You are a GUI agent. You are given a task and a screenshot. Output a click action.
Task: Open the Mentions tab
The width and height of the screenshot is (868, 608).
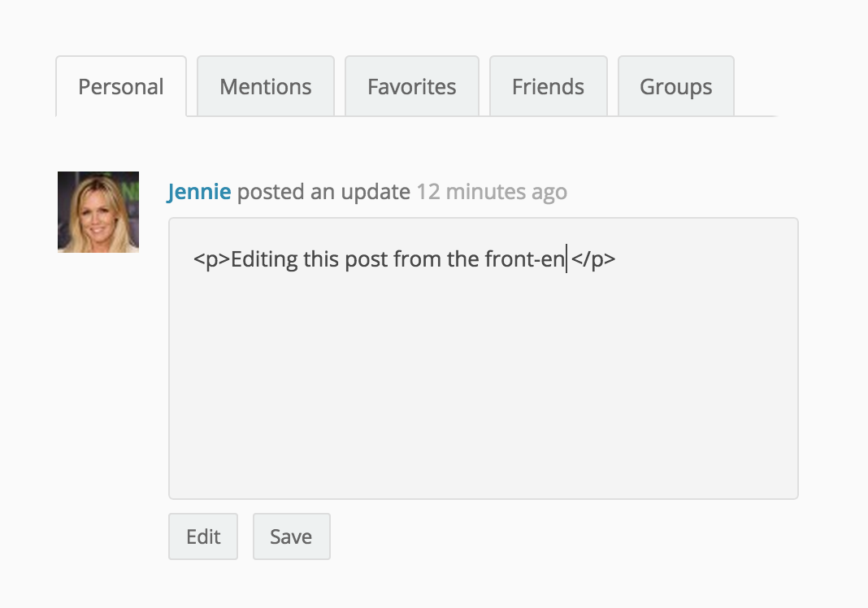click(266, 87)
